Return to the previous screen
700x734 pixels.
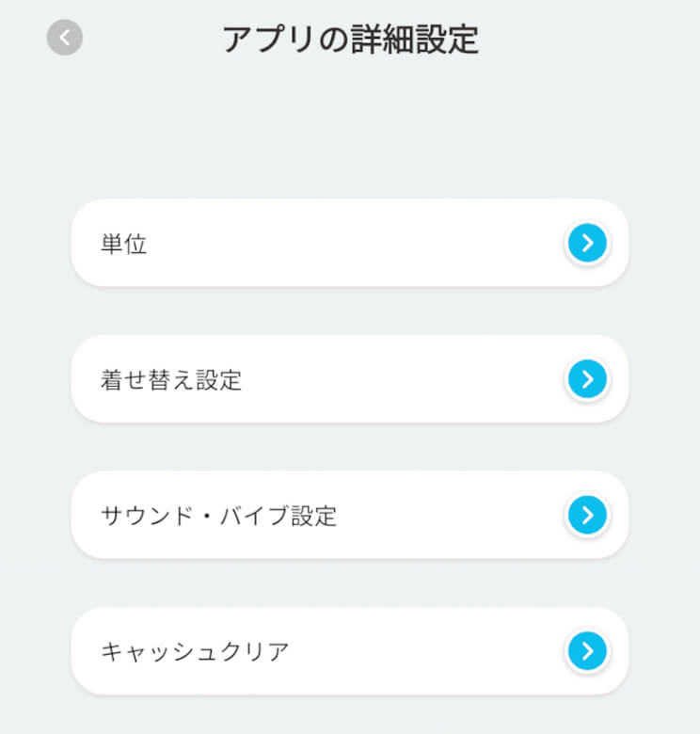pyautogui.click(x=65, y=38)
